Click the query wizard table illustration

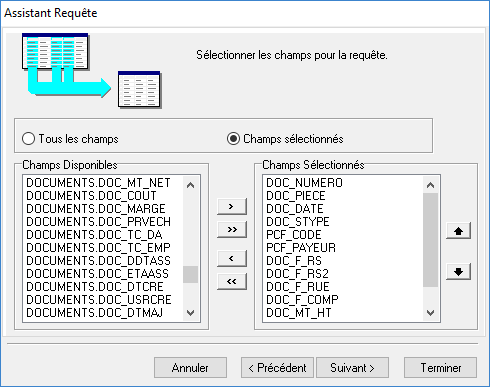91,70
